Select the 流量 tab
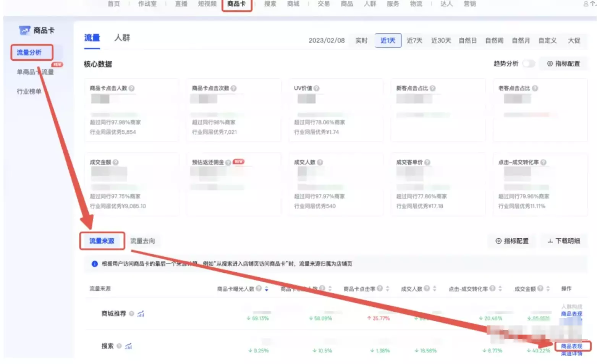The height and width of the screenshot is (364, 597). 92,38
